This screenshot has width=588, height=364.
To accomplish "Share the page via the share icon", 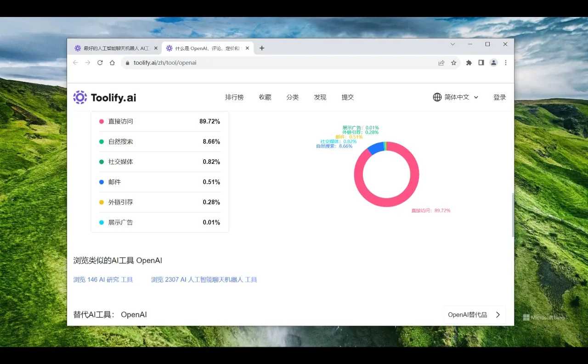I will pos(441,62).
